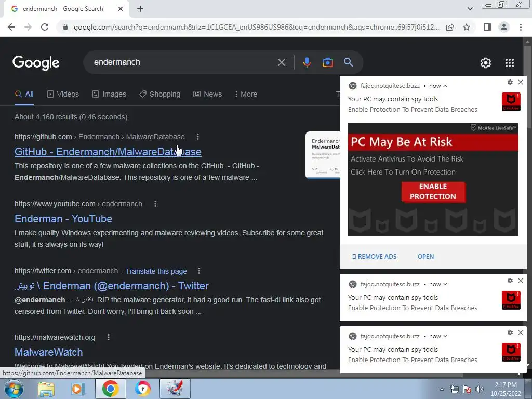
Task: Open the taskbar clock showing 2:17 PM
Action: [x=506, y=389]
